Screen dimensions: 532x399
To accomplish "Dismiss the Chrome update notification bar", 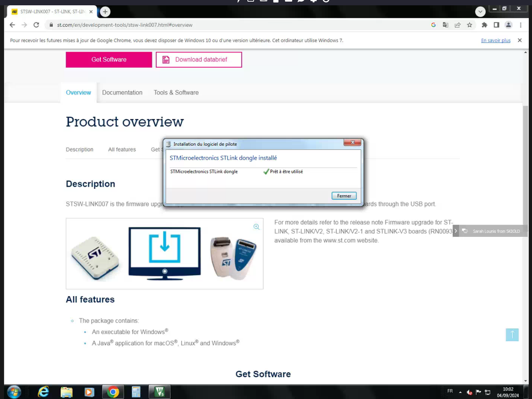I will 519,40.
